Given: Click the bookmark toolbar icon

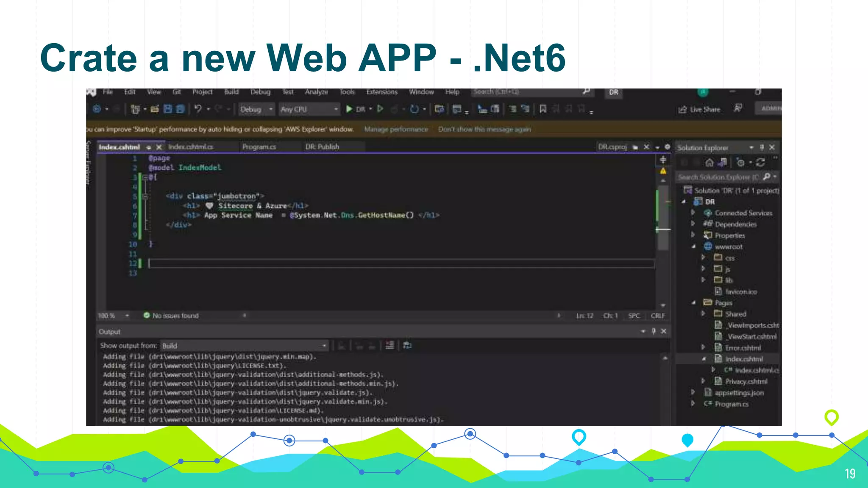Looking at the screenshot, I should click(542, 109).
